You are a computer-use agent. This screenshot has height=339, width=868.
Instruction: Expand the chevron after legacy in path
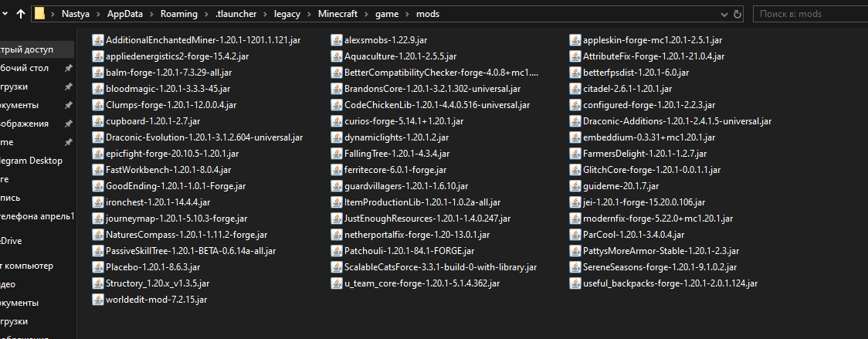pos(309,15)
